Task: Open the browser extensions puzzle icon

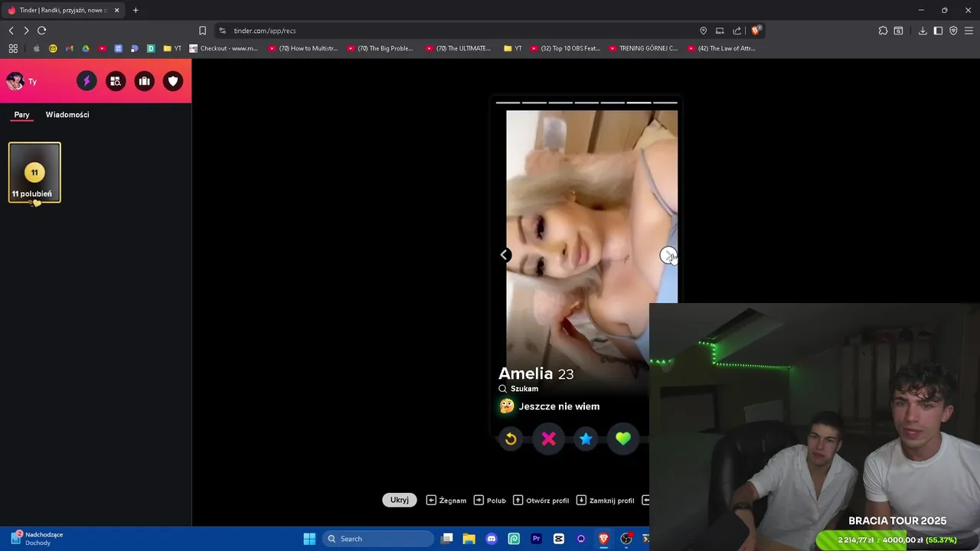Action: coord(883,31)
